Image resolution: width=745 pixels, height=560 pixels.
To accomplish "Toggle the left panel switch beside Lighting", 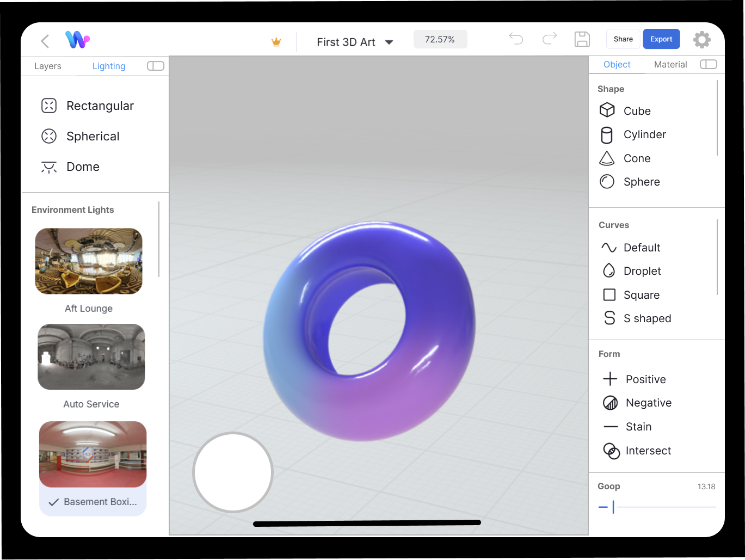I will [156, 66].
